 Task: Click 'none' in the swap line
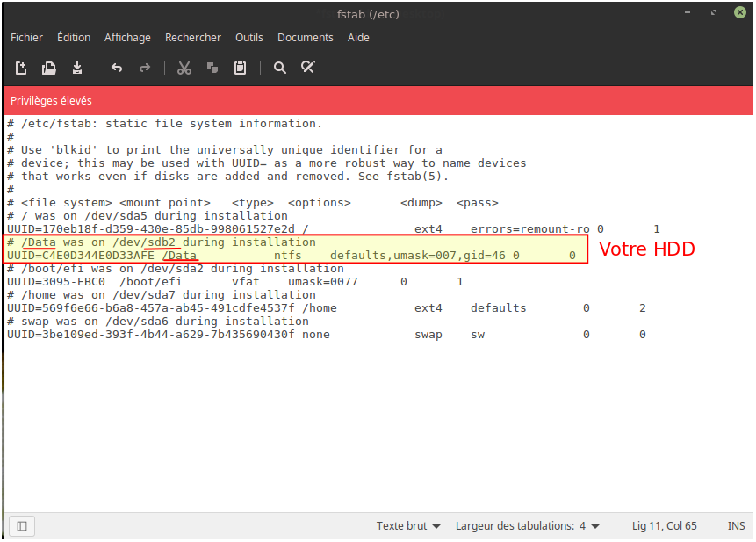pyautogui.click(x=316, y=335)
